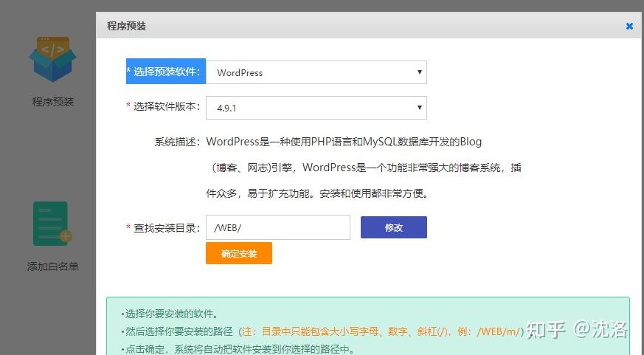Click the 程序预装 dialog title

pos(126,26)
